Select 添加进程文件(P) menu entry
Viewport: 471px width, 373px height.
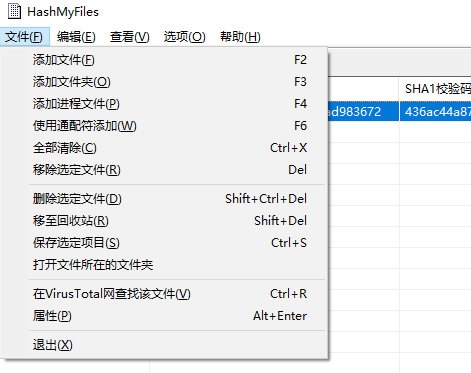[165, 104]
